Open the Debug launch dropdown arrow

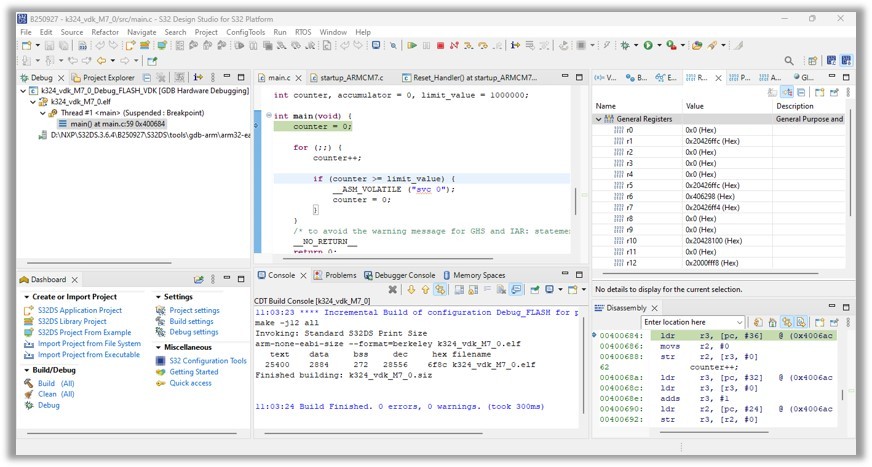click(x=636, y=46)
